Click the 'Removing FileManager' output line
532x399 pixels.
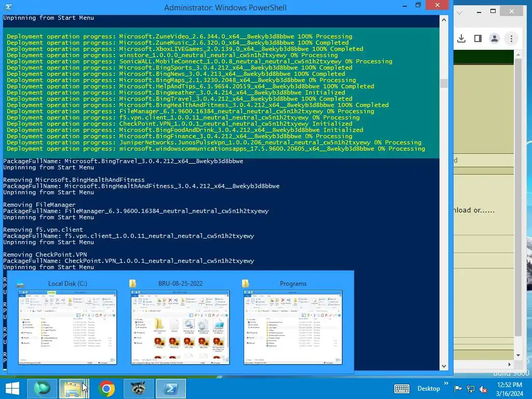click(x=39, y=205)
